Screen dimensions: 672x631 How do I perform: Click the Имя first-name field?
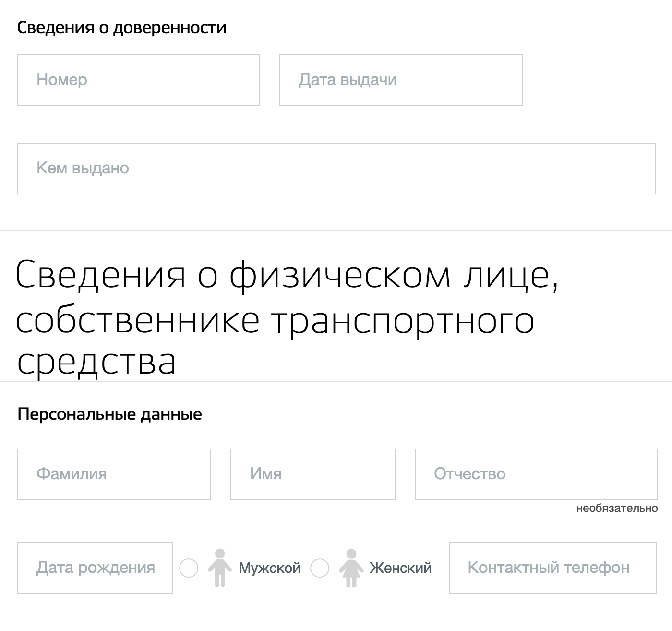(312, 474)
